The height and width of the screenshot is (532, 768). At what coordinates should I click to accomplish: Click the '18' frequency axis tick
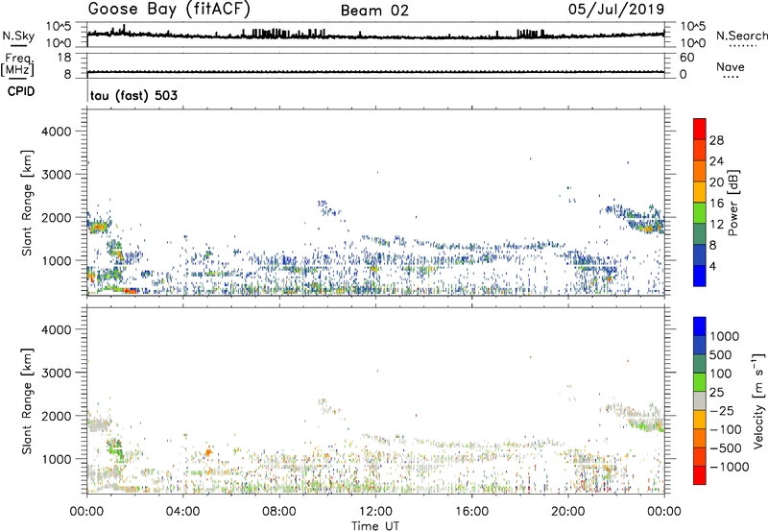pyautogui.click(x=64, y=58)
